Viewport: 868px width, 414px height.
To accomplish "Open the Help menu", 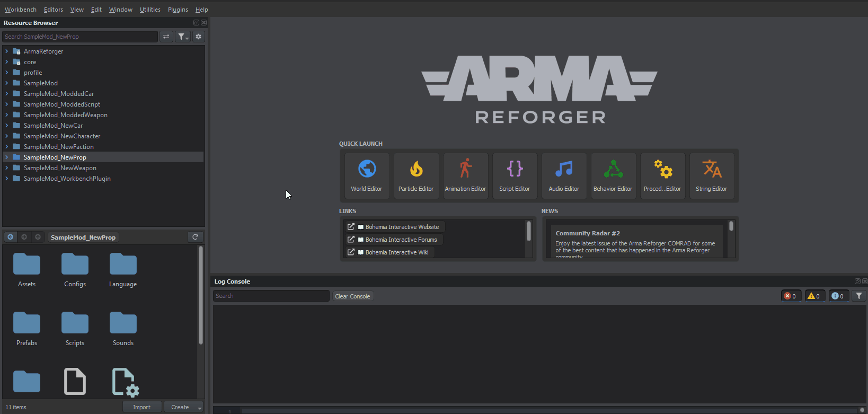I will coord(202,10).
